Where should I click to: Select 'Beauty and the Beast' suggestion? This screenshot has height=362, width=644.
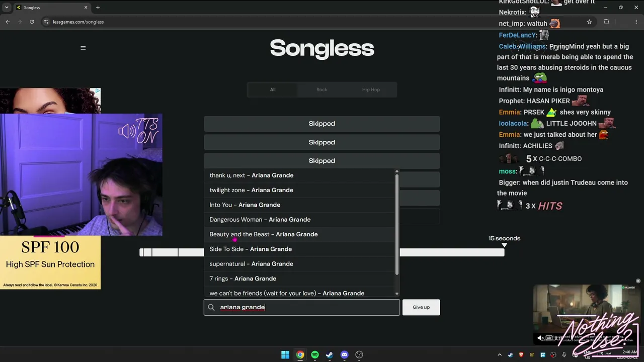[299, 234]
